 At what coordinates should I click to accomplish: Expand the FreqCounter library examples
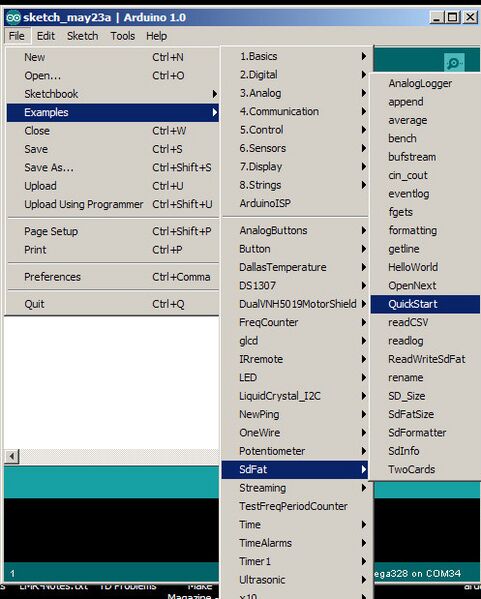click(295, 322)
